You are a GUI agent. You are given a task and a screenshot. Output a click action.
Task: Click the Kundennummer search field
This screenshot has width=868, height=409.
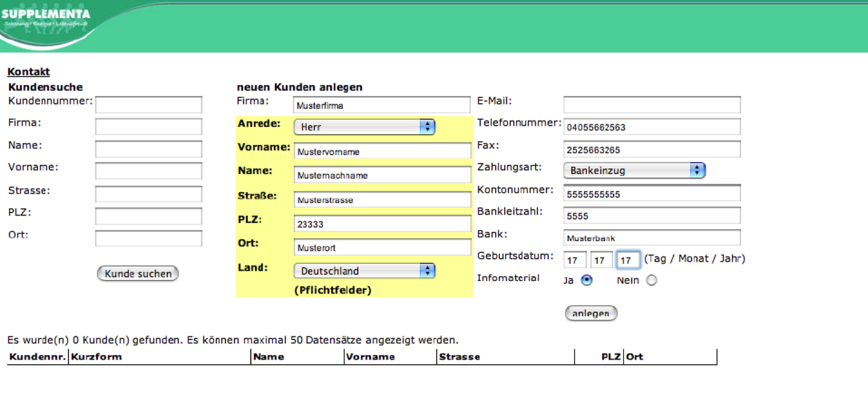pyautogui.click(x=149, y=105)
